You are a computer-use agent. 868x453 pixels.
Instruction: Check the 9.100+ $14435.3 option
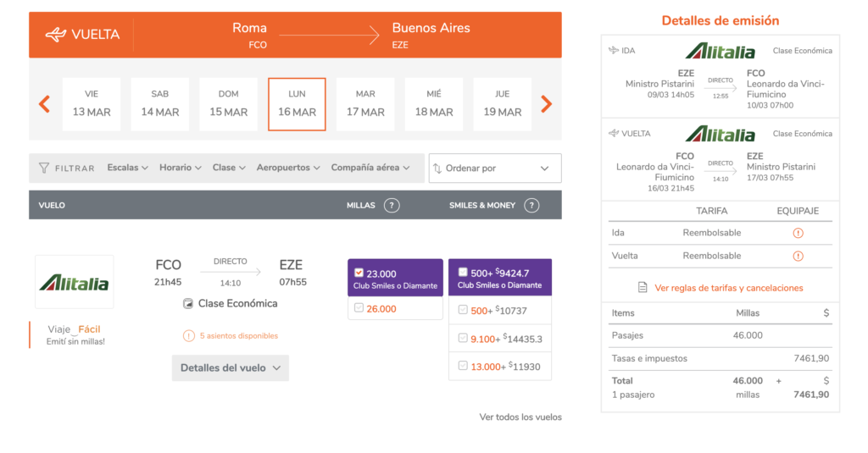[463, 338]
